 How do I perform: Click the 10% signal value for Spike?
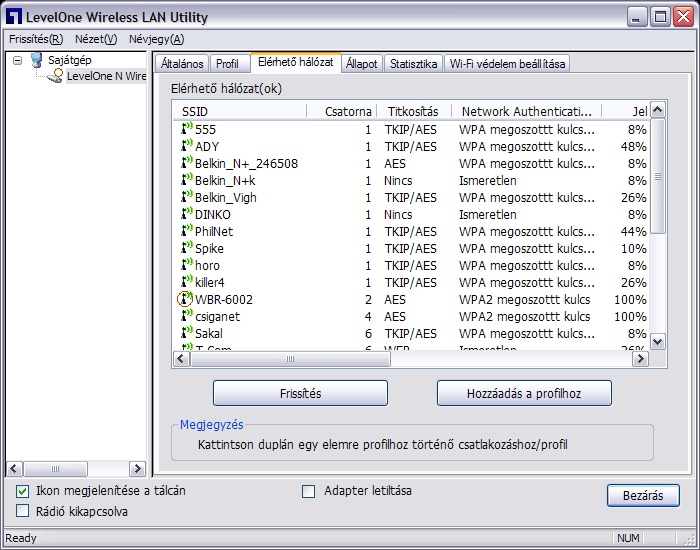(x=633, y=248)
